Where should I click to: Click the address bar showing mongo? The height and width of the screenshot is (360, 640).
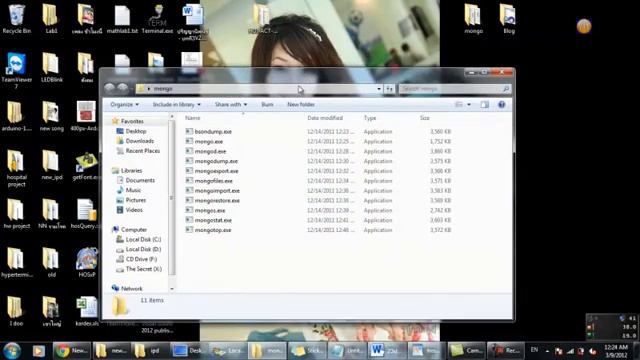[256, 89]
